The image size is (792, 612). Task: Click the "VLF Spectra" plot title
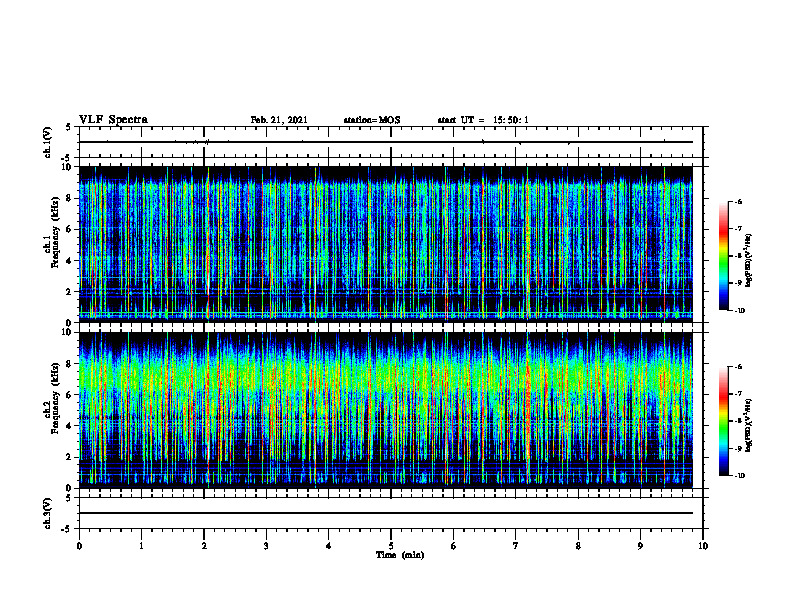tap(113, 120)
